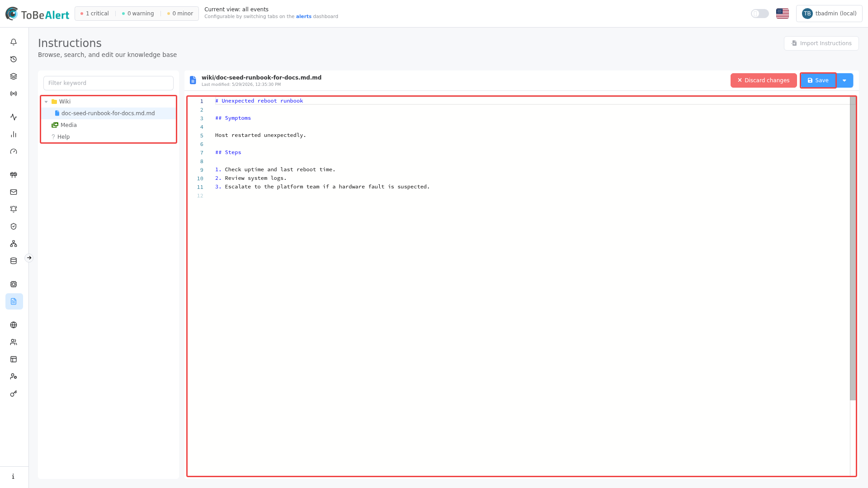
Task: Open the gauge icon in sidebar
Action: coord(14,151)
